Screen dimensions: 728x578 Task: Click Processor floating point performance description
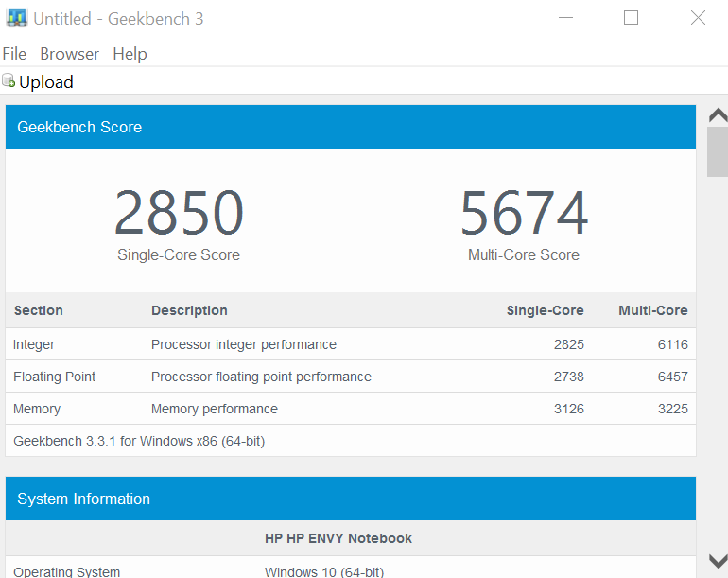(x=261, y=377)
